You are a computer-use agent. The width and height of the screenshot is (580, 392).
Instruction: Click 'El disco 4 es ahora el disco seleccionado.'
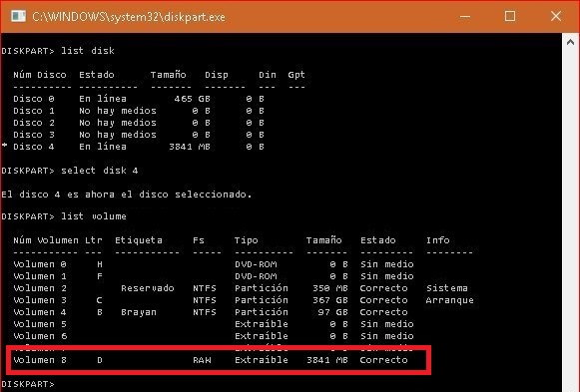click(x=127, y=195)
